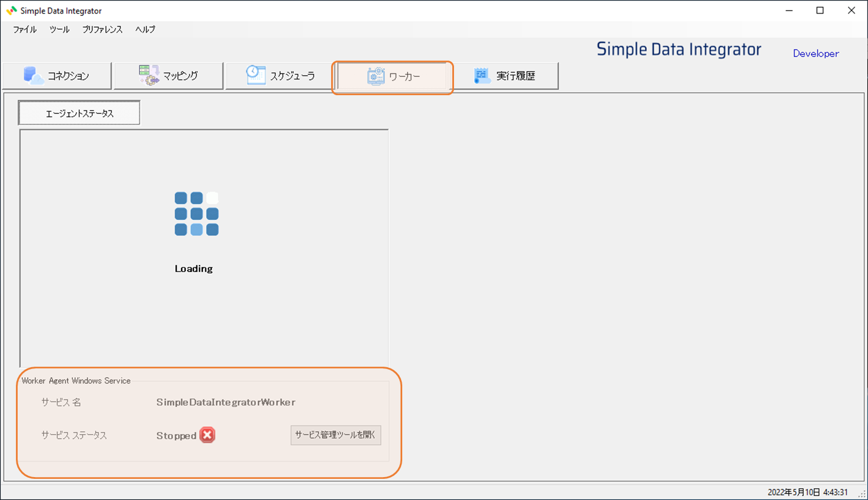Select the ワーカー tab
Screen dimensions: 868x500
[x=393, y=76]
